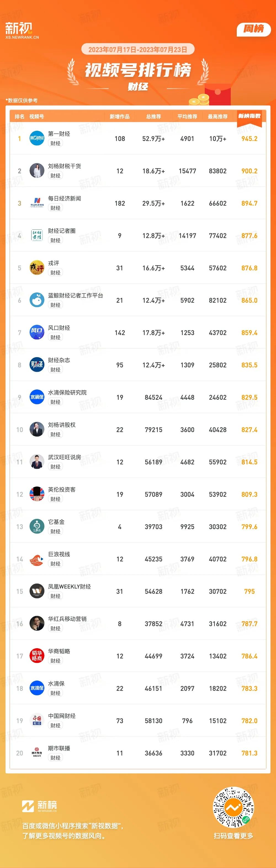Viewport: 276px width, 868px height.
Task: Click the 水滴保险研究院 channel name
Action: 67,393
